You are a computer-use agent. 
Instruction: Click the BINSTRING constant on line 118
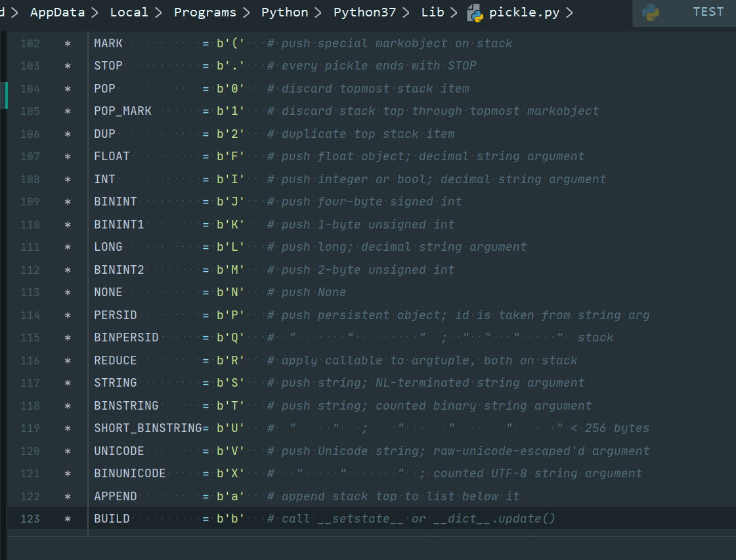[126, 406]
